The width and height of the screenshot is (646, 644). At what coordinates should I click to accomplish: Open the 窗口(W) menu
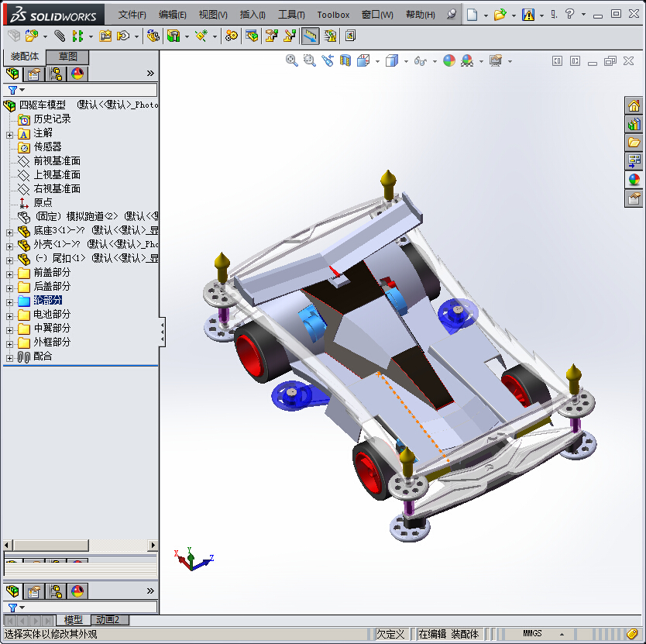click(x=377, y=15)
